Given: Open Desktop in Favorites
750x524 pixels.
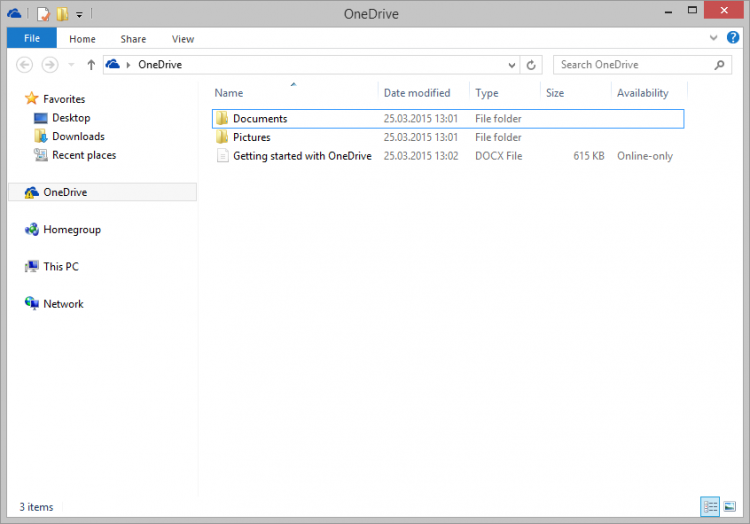Looking at the screenshot, I should coord(71,118).
